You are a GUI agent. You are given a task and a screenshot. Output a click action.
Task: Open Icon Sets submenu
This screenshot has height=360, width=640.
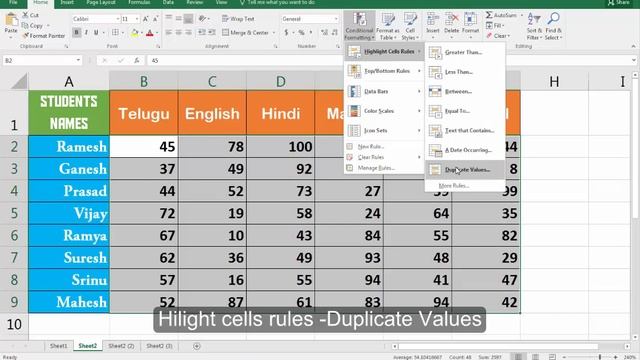tap(384, 131)
